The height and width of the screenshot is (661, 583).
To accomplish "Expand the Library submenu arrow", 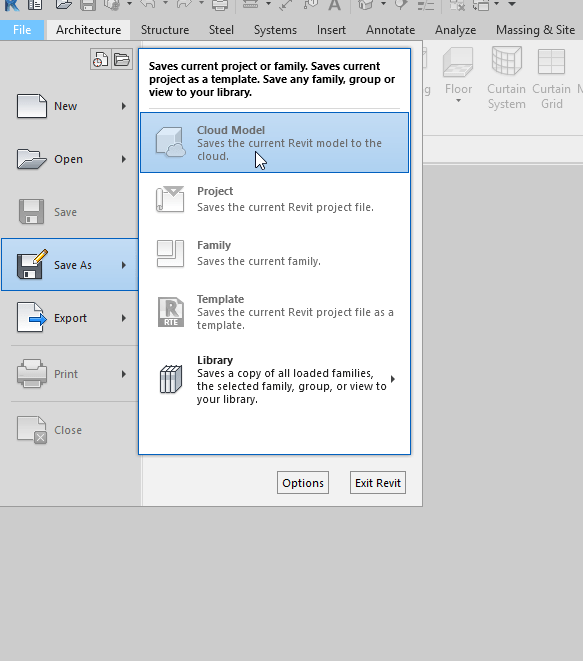I will [x=393, y=379].
